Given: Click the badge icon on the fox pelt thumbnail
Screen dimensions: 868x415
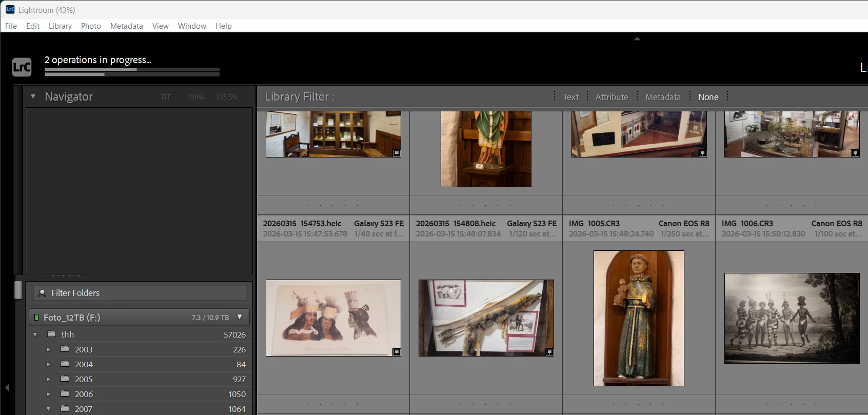Looking at the screenshot, I should click(x=549, y=352).
